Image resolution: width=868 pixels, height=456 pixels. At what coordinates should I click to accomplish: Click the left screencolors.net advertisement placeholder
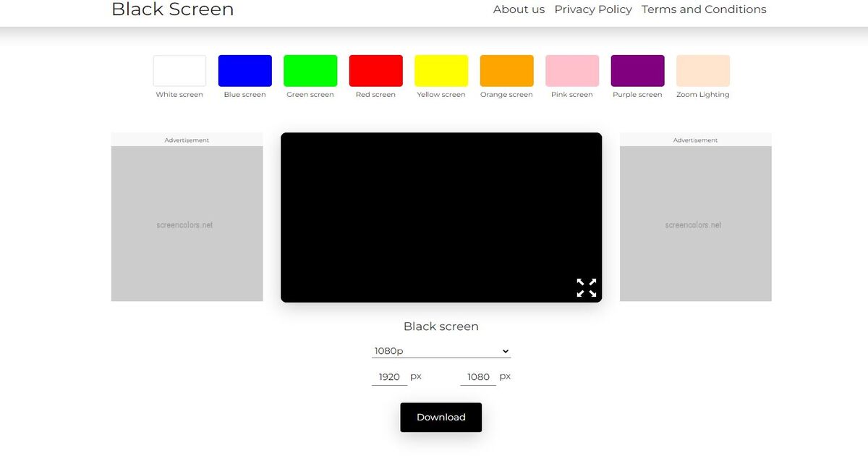[x=187, y=224]
